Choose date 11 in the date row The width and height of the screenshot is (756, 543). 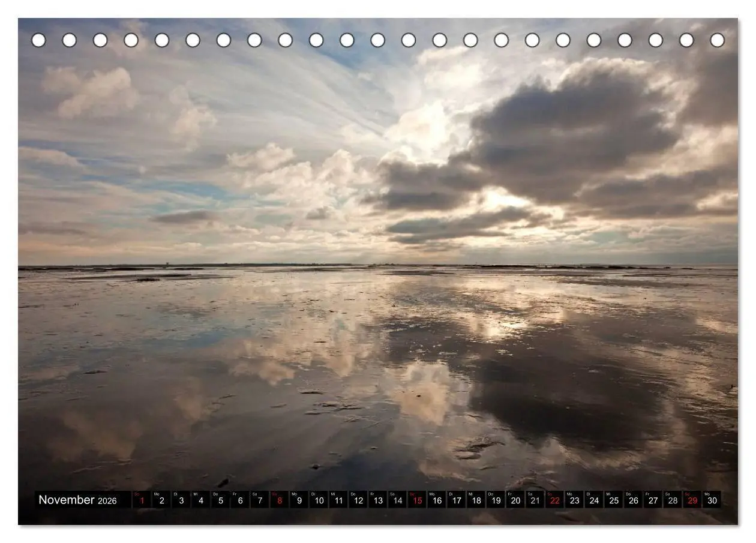[338, 500]
